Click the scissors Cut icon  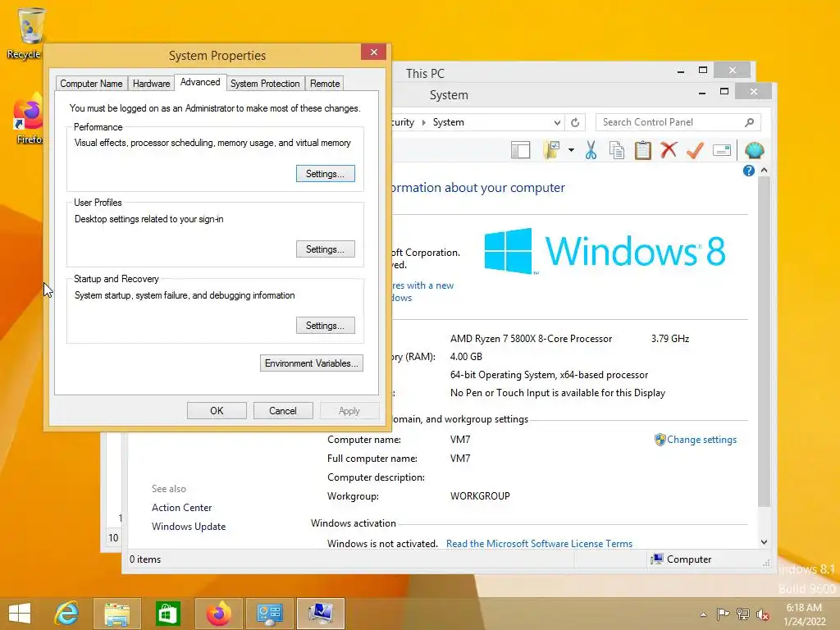(x=591, y=151)
